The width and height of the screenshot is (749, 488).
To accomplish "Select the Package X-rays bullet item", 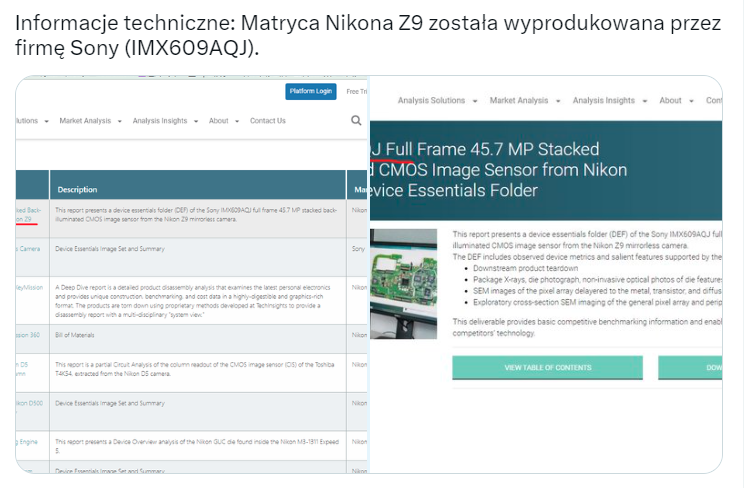I will (x=597, y=280).
